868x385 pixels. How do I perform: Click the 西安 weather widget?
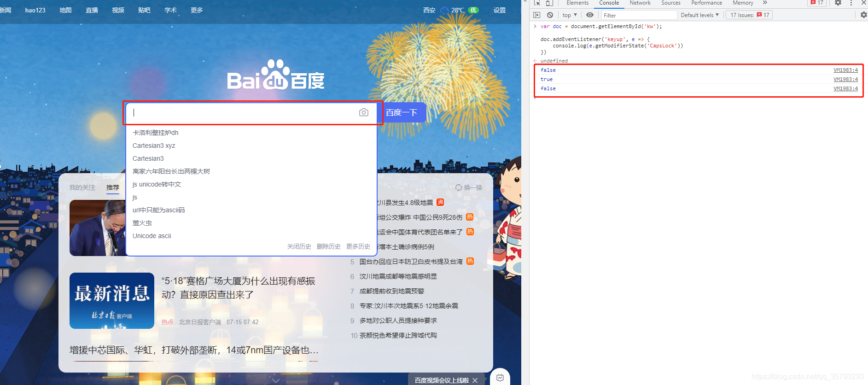point(451,10)
